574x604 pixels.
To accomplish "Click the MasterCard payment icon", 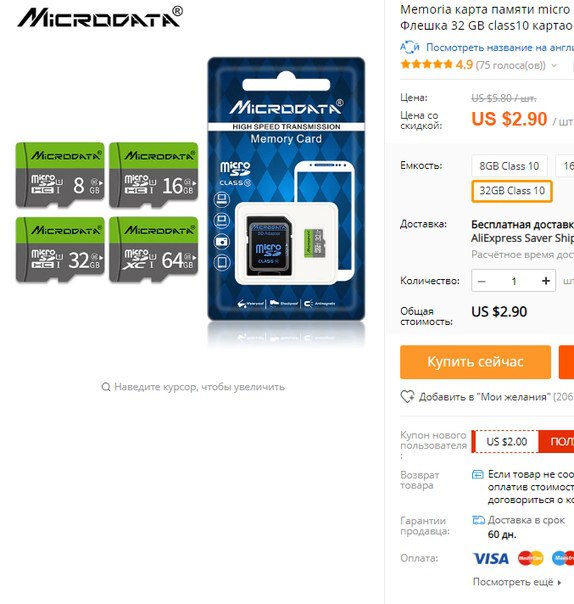I will (x=530, y=558).
